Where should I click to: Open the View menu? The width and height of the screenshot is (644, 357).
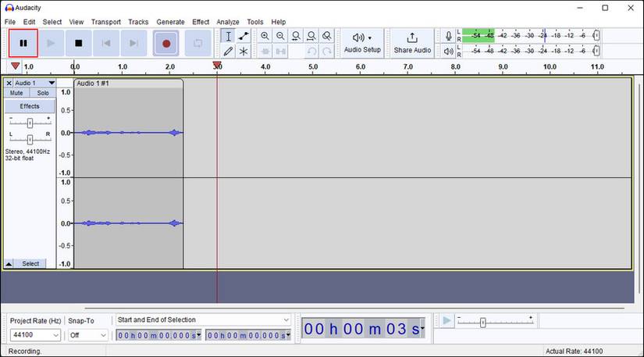coord(76,22)
